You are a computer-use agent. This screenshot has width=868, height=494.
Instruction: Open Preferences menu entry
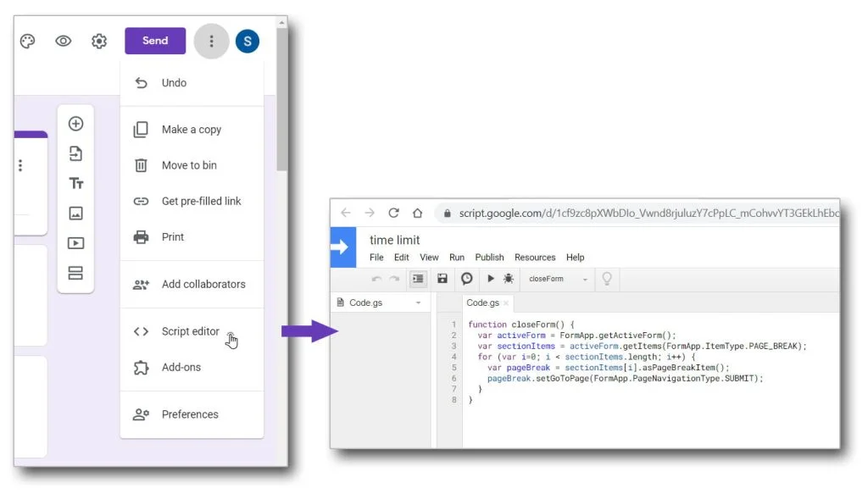coord(192,414)
